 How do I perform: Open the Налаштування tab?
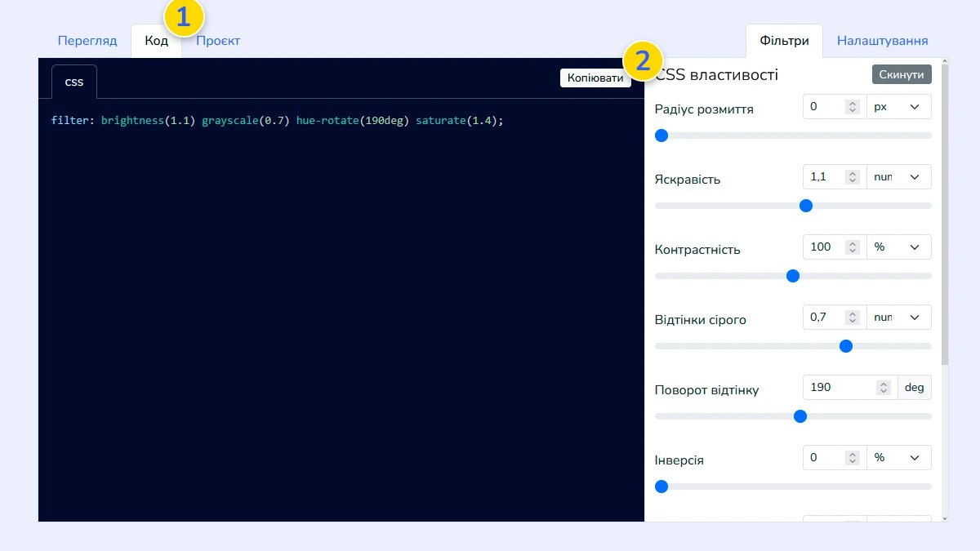(x=882, y=41)
